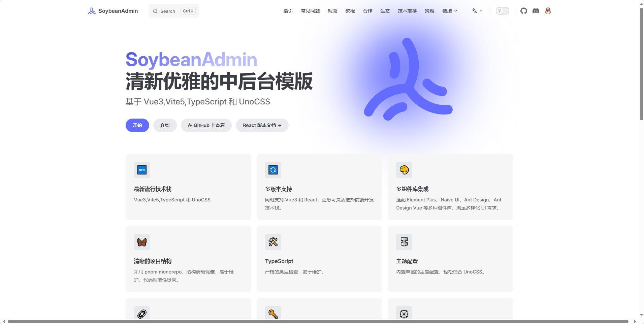Click the SoybeanAdmin logo in header

click(113, 11)
